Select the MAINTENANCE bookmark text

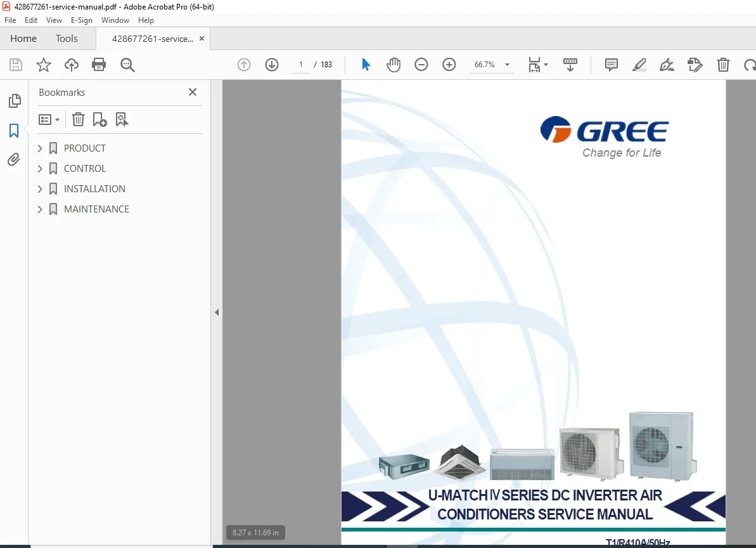point(96,209)
